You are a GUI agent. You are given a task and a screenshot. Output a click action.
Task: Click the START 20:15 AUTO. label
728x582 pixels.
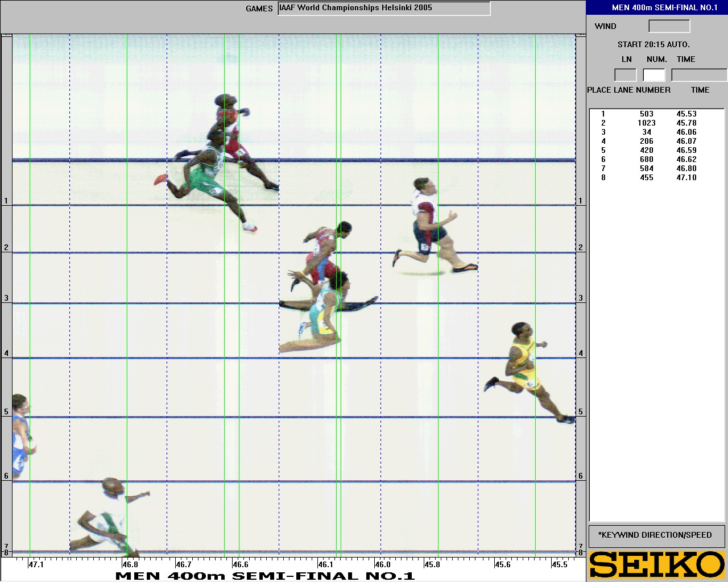coord(653,44)
